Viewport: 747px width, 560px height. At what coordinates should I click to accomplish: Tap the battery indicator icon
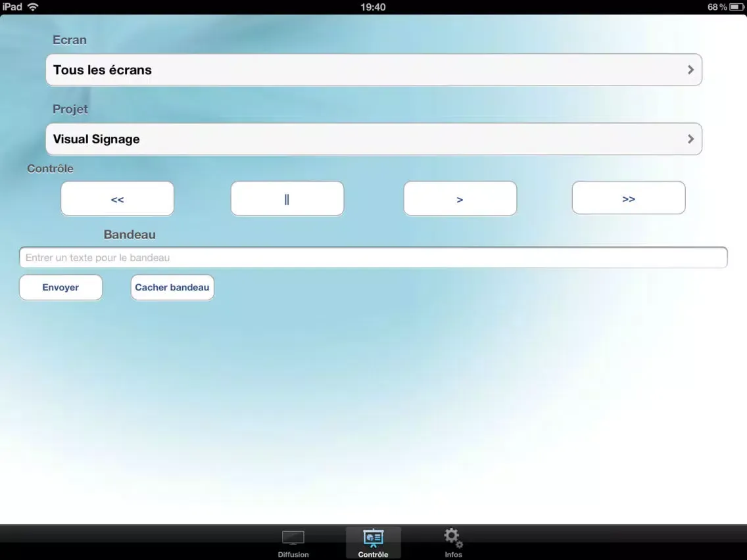coord(736,7)
